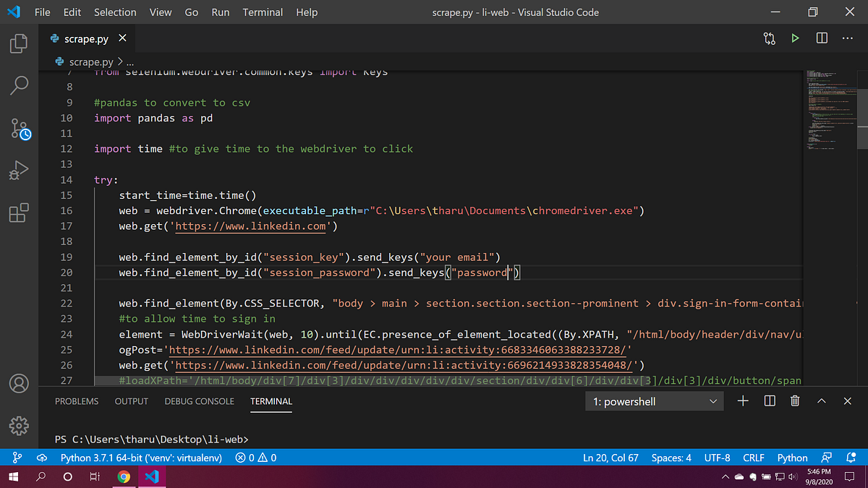Switch to the DEBUG CONSOLE tab
The width and height of the screenshot is (868, 488).
[x=199, y=401]
